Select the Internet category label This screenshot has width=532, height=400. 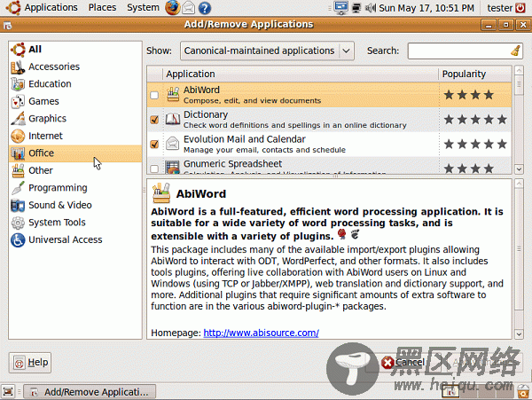point(45,136)
